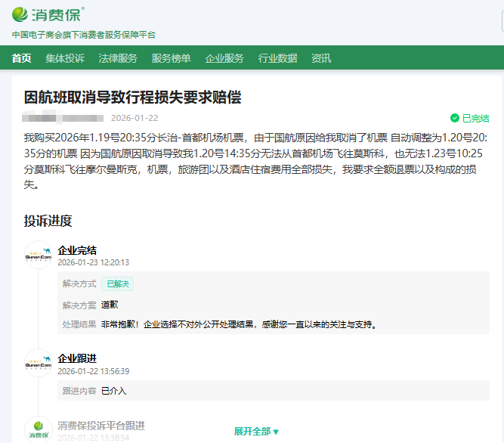
Task: Open the 首页 navigation tab
Action: click(22, 58)
